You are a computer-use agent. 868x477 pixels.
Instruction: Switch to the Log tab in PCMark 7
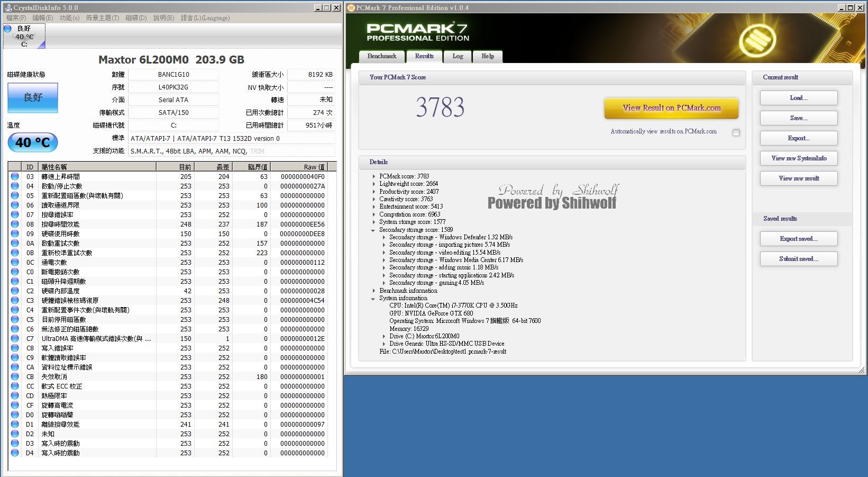point(458,56)
